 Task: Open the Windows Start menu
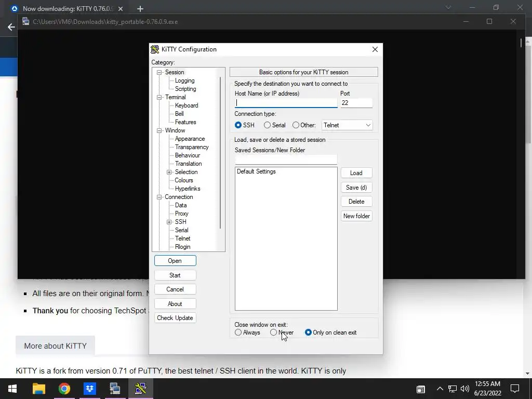click(12, 389)
